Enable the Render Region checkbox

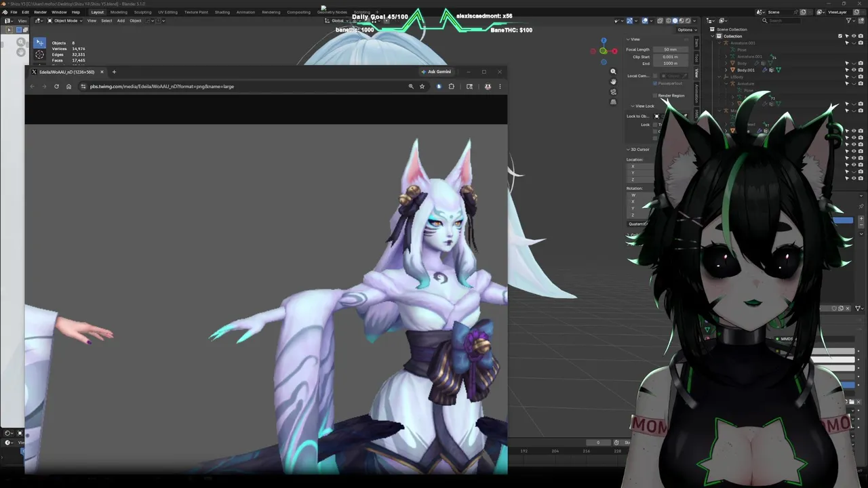tap(655, 96)
